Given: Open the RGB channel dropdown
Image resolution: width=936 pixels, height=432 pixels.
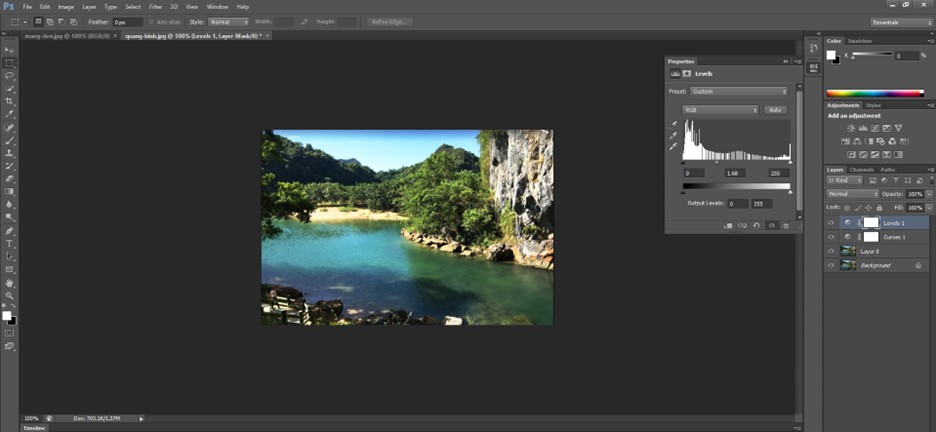Looking at the screenshot, I should coord(720,110).
